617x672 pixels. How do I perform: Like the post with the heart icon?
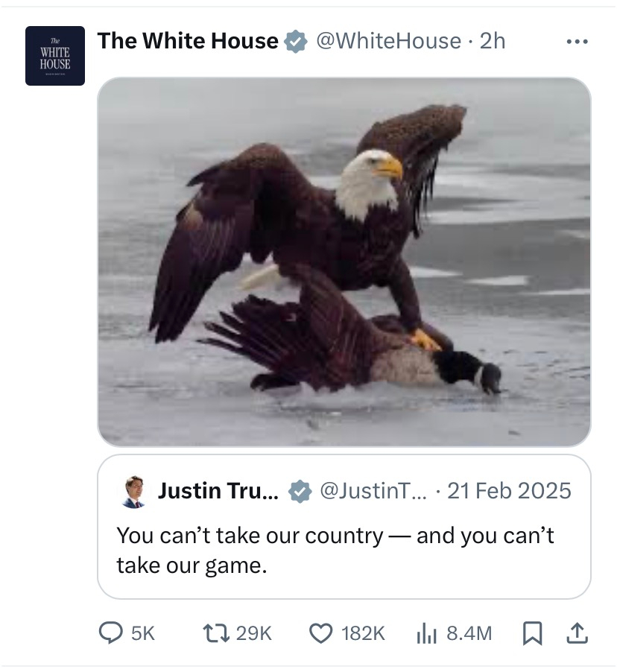(x=321, y=633)
